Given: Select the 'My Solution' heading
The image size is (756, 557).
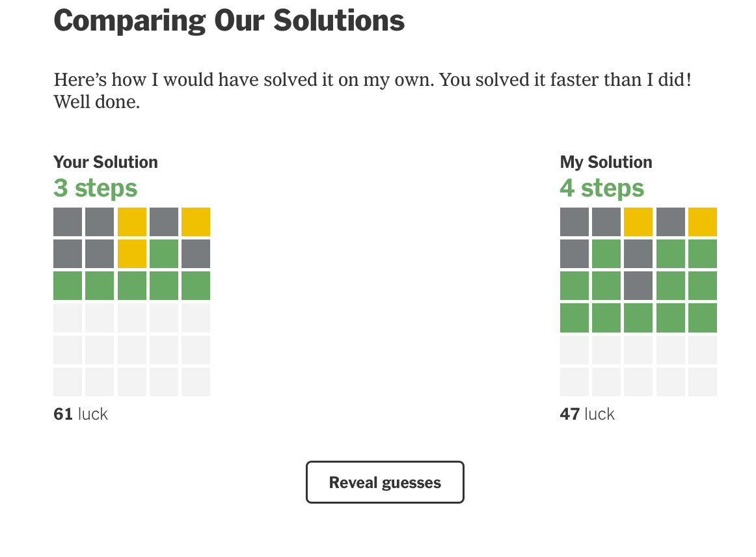Looking at the screenshot, I should click(x=606, y=162).
